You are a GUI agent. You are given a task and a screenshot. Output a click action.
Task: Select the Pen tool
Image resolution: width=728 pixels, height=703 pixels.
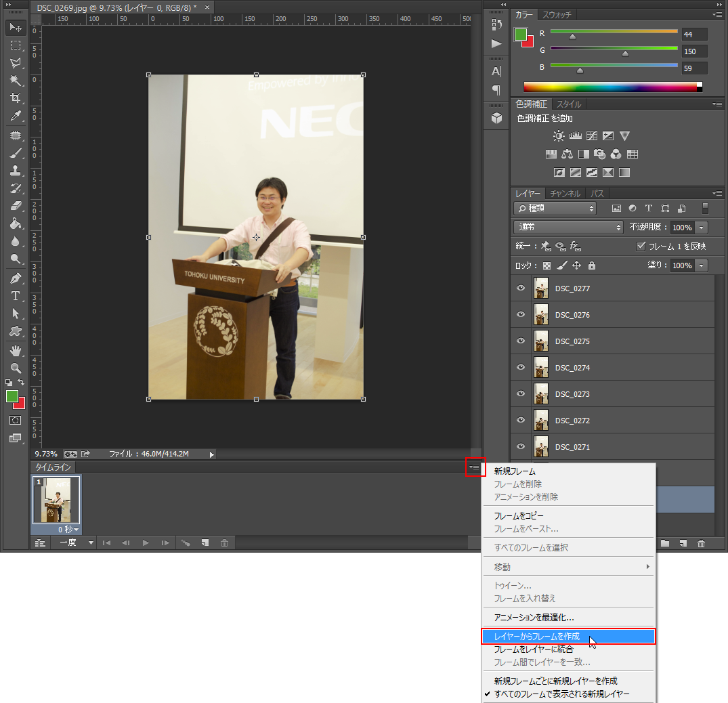[16, 278]
